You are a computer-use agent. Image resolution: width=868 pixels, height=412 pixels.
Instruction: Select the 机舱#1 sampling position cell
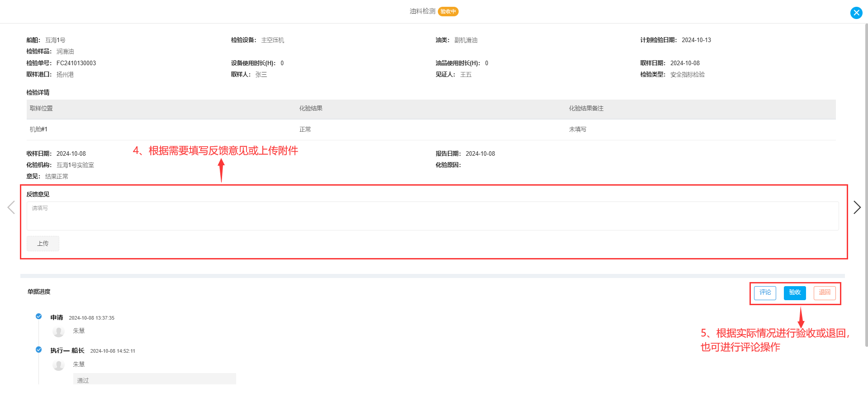pos(38,129)
